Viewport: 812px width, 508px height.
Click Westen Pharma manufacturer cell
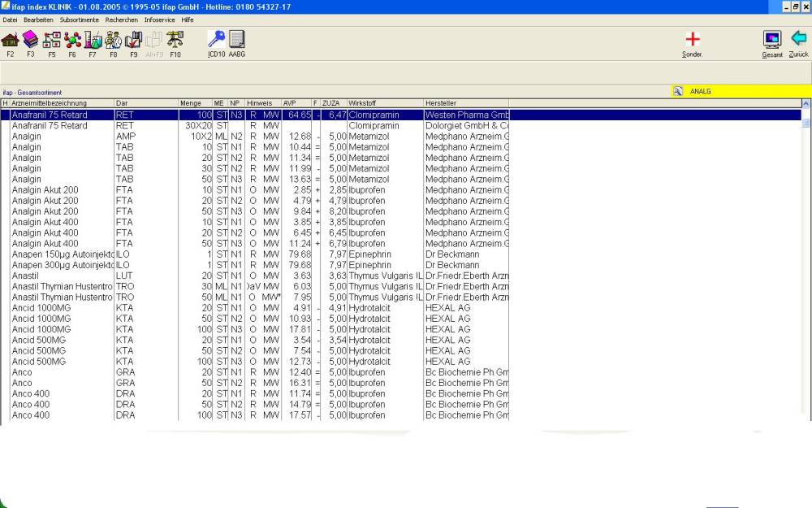pyautogui.click(x=467, y=115)
